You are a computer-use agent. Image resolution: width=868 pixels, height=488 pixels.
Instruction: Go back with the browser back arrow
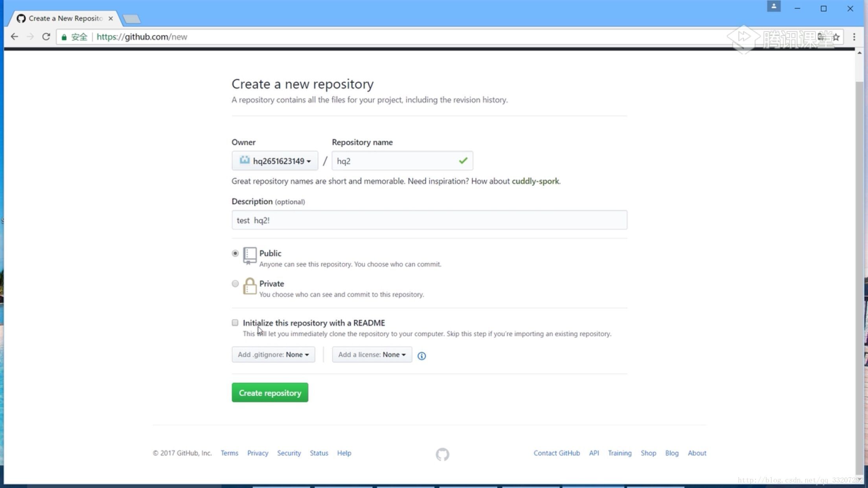(15, 37)
